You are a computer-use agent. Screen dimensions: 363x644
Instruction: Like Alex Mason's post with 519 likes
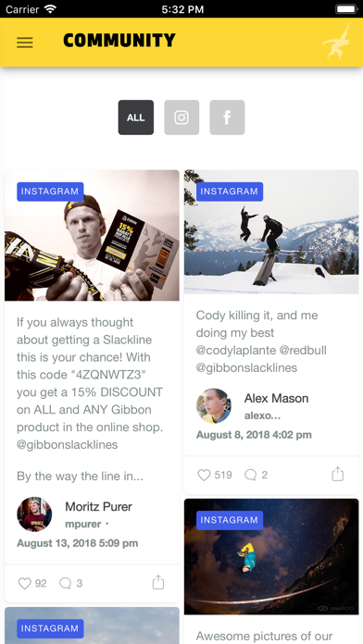[x=205, y=476]
